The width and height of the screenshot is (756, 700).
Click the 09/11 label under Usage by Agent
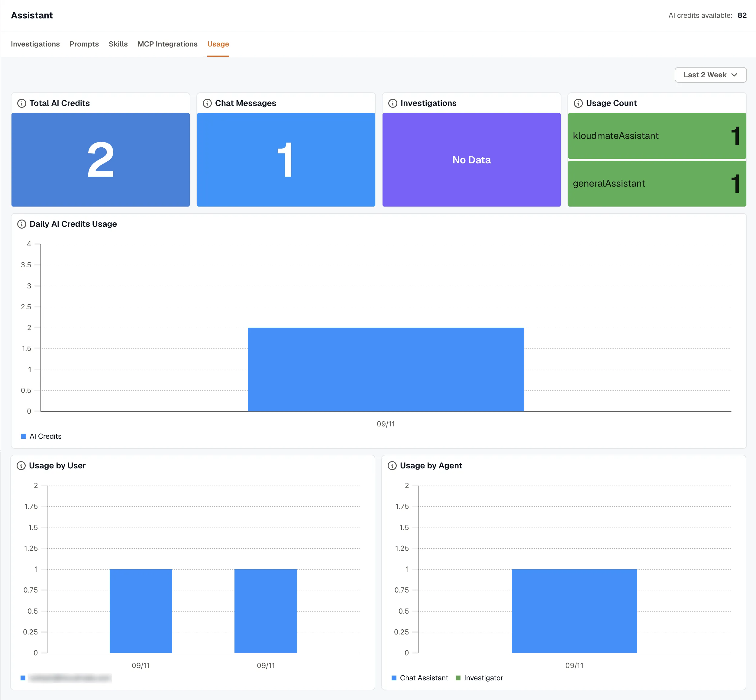[x=574, y=665]
